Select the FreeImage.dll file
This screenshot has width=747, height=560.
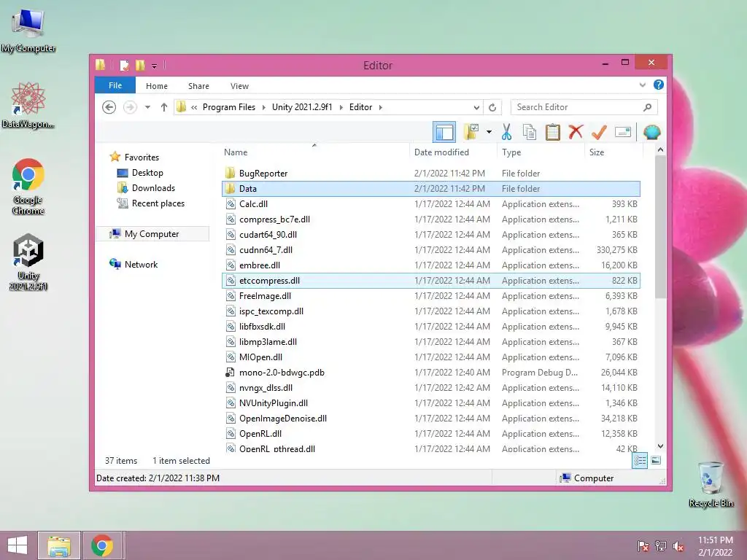point(430,296)
